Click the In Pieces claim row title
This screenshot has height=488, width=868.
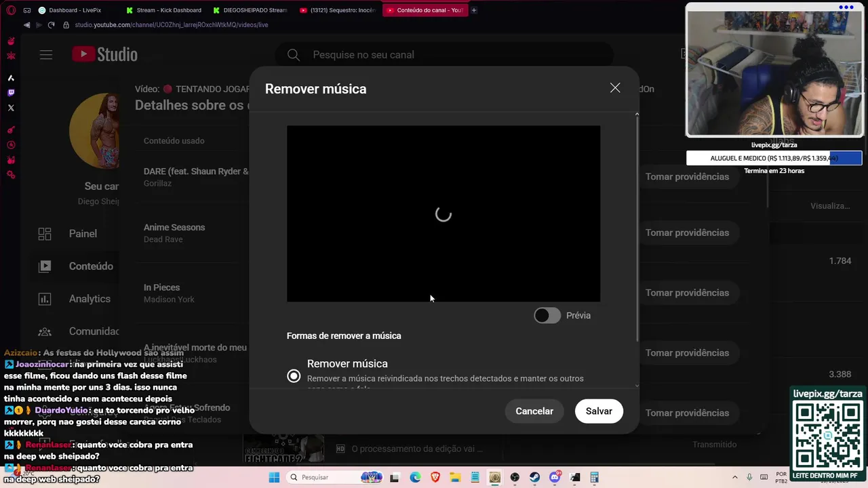pyautogui.click(x=161, y=287)
